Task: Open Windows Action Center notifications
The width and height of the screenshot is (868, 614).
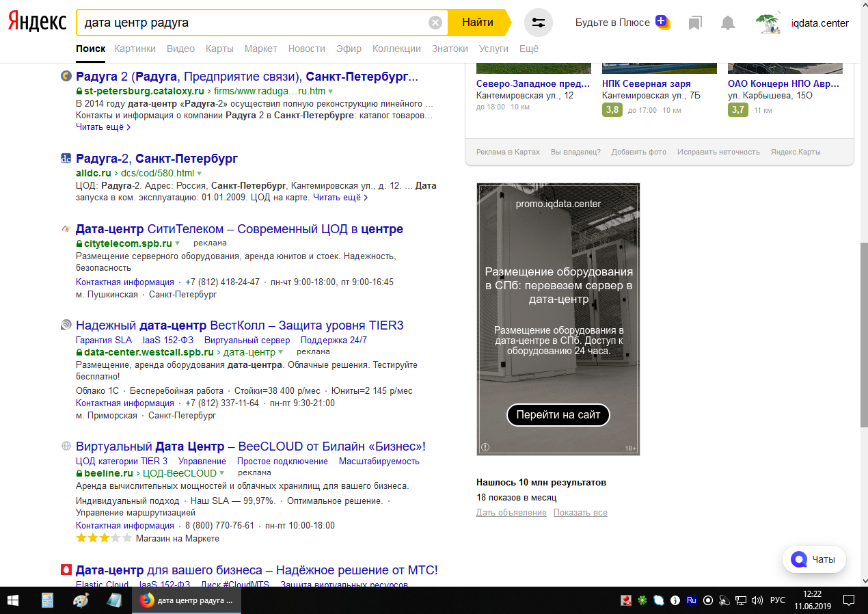Action: (849, 600)
